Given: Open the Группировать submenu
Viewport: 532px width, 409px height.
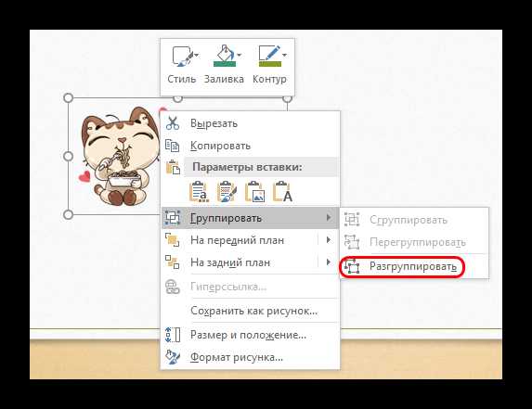Looking at the screenshot, I should tap(251, 218).
